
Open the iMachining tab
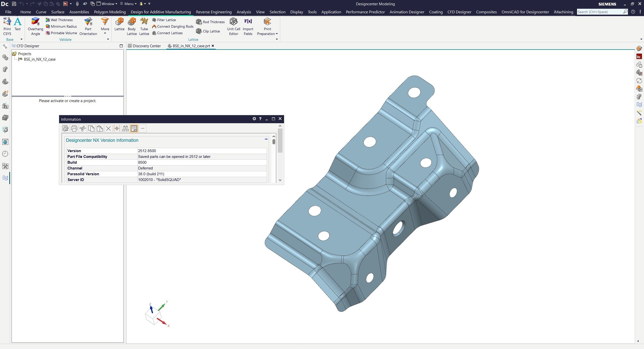coord(563,12)
